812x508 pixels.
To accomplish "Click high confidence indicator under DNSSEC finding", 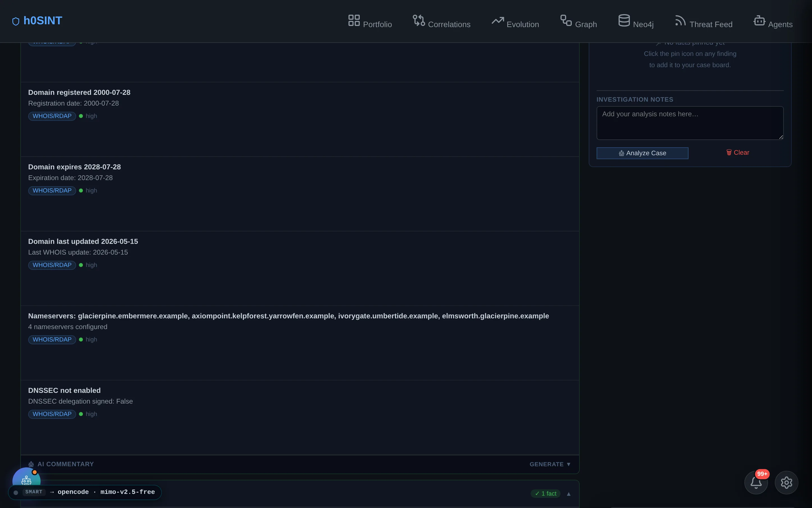I will [x=88, y=414].
